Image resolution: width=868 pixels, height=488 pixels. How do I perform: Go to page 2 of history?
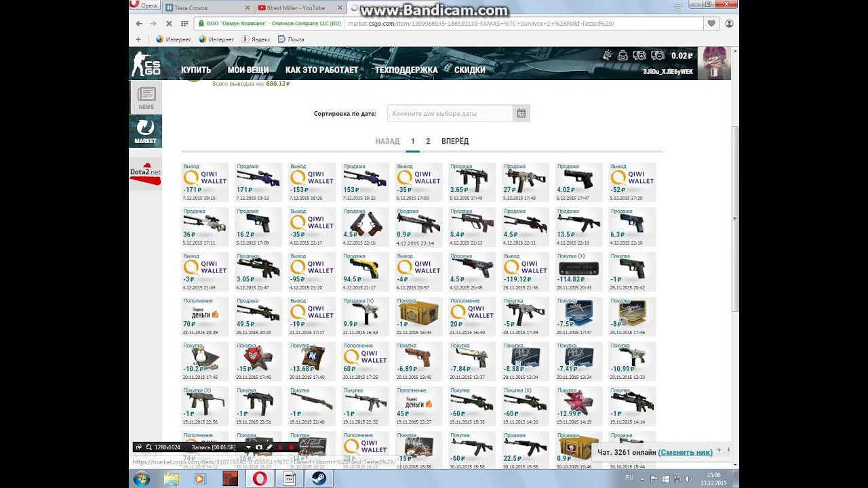pyautogui.click(x=428, y=141)
